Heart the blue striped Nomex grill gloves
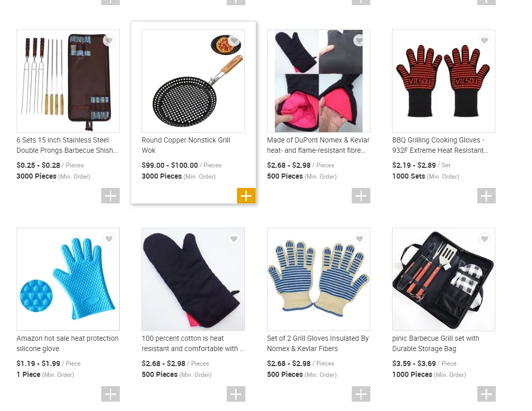 click(359, 239)
